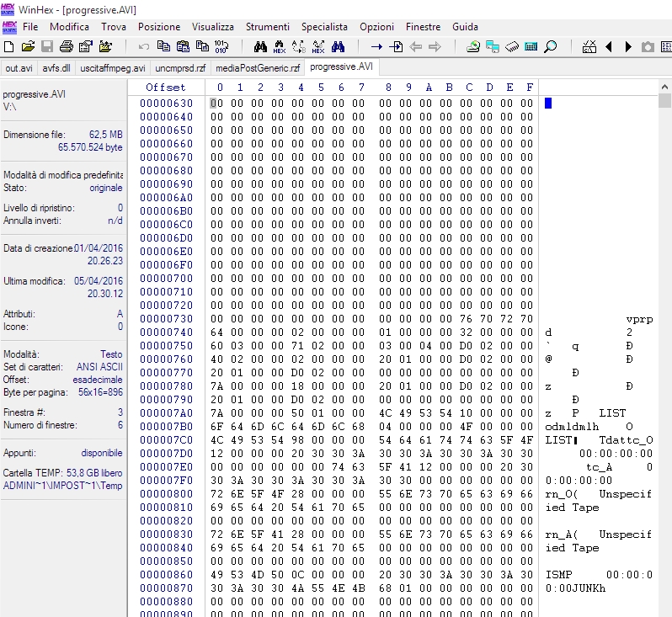Click the black right triangle next icon
Image resolution: width=672 pixels, height=617 pixels.
[x=628, y=46]
